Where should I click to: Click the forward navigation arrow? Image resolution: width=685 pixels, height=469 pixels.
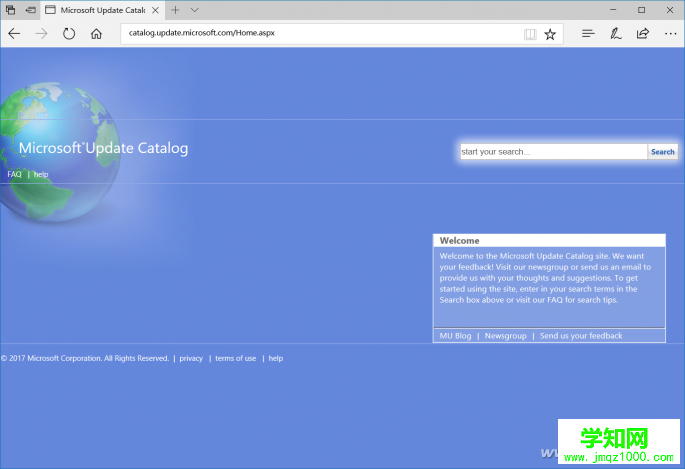pos(42,34)
